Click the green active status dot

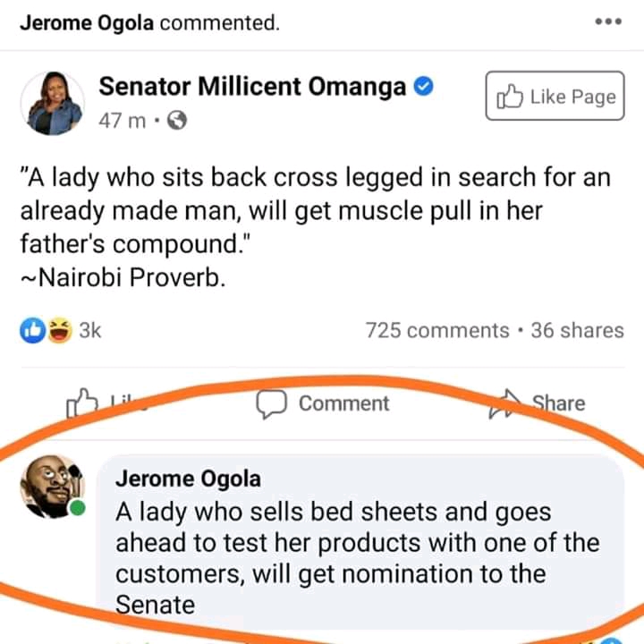point(79,509)
